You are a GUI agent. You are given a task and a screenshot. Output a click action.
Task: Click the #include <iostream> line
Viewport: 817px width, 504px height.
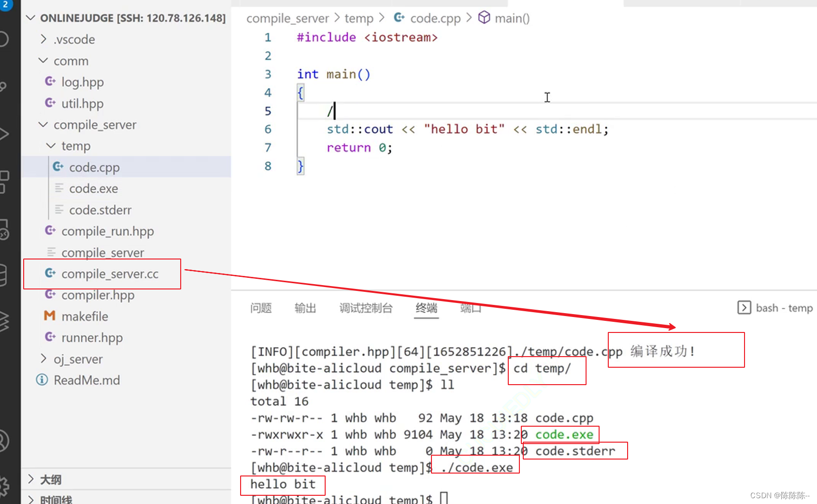[367, 38]
